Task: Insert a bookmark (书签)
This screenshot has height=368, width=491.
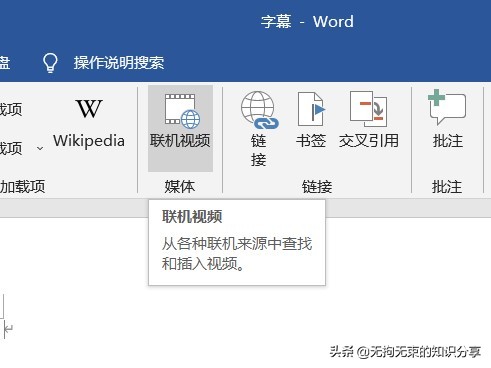Action: [x=311, y=120]
